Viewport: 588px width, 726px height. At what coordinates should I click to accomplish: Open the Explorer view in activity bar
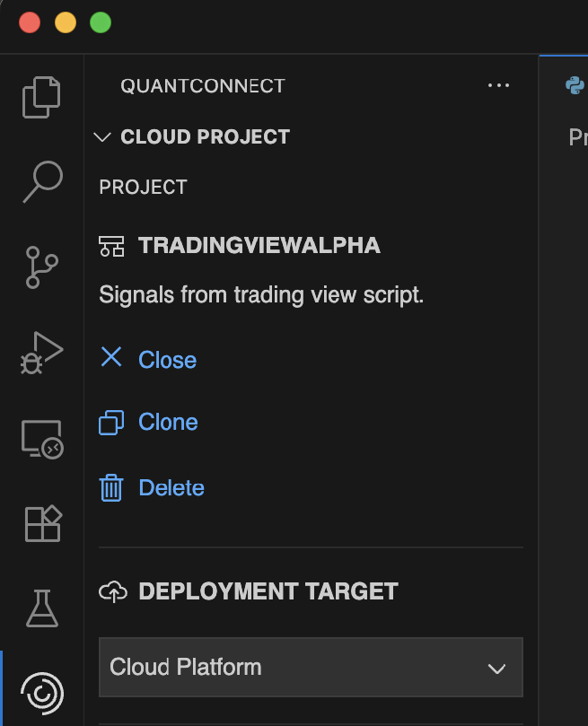[x=41, y=97]
